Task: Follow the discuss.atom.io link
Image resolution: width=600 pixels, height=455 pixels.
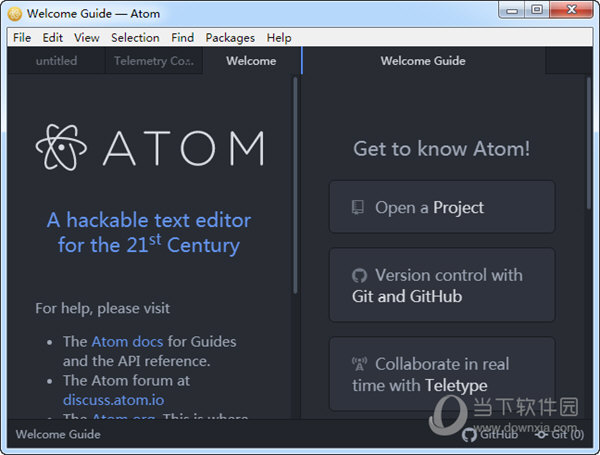Action: coord(114,400)
